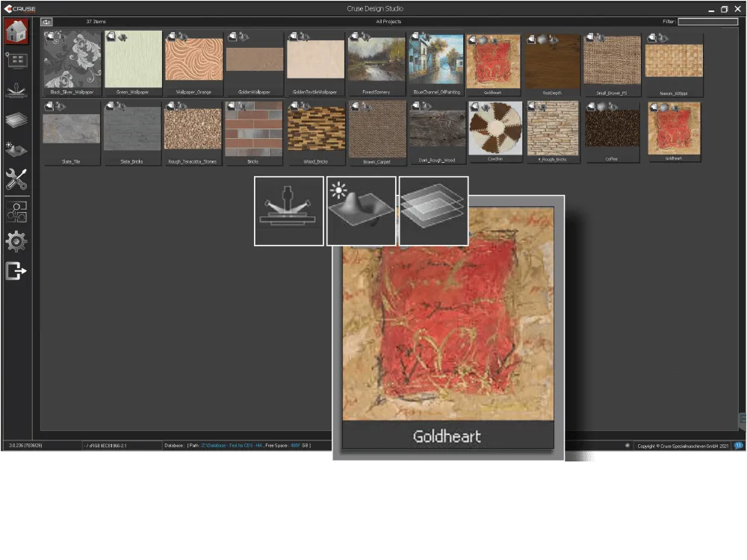Click into the Filter text field

pyautogui.click(x=707, y=22)
